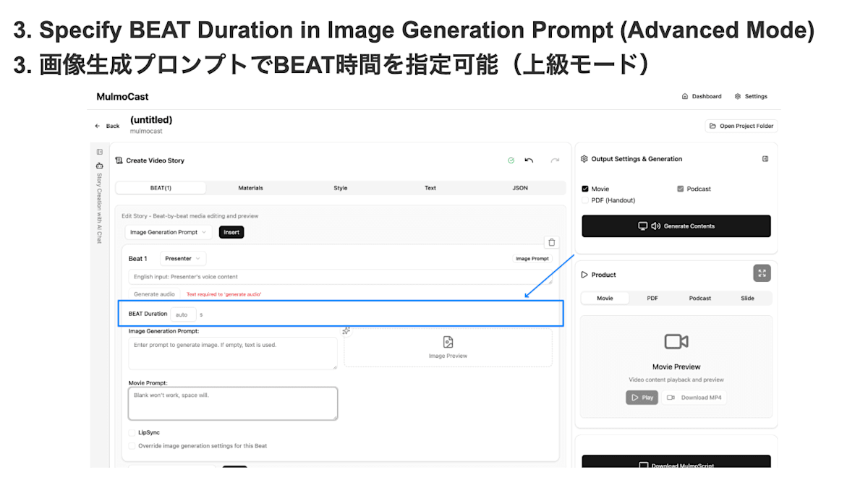Switch to the BEAT(1) tab
The width and height of the screenshot is (868, 488).
161,188
